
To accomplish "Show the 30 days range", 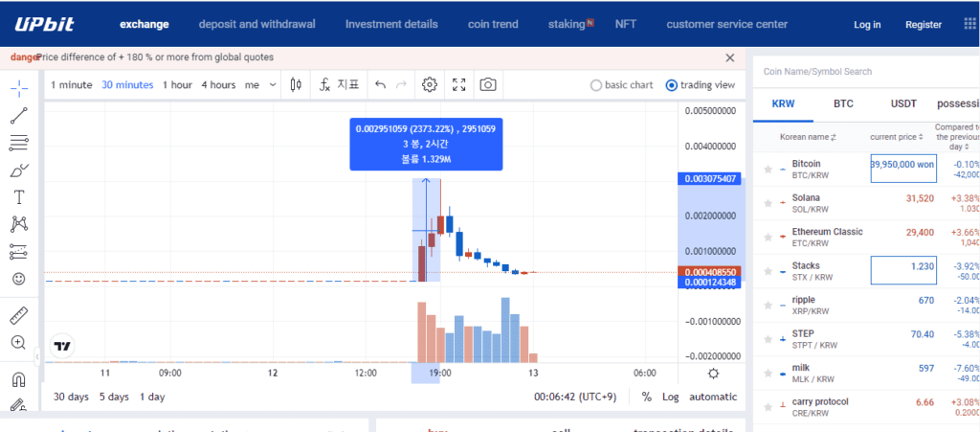I will point(71,397).
